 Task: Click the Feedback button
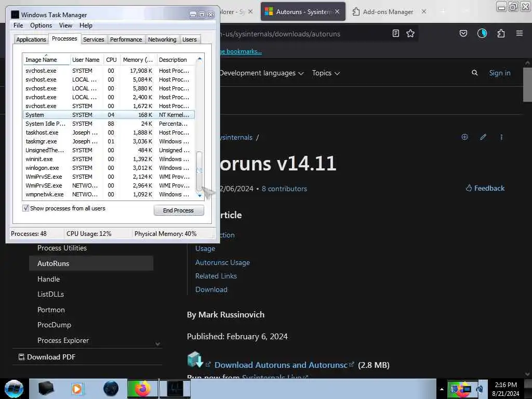pyautogui.click(x=485, y=188)
